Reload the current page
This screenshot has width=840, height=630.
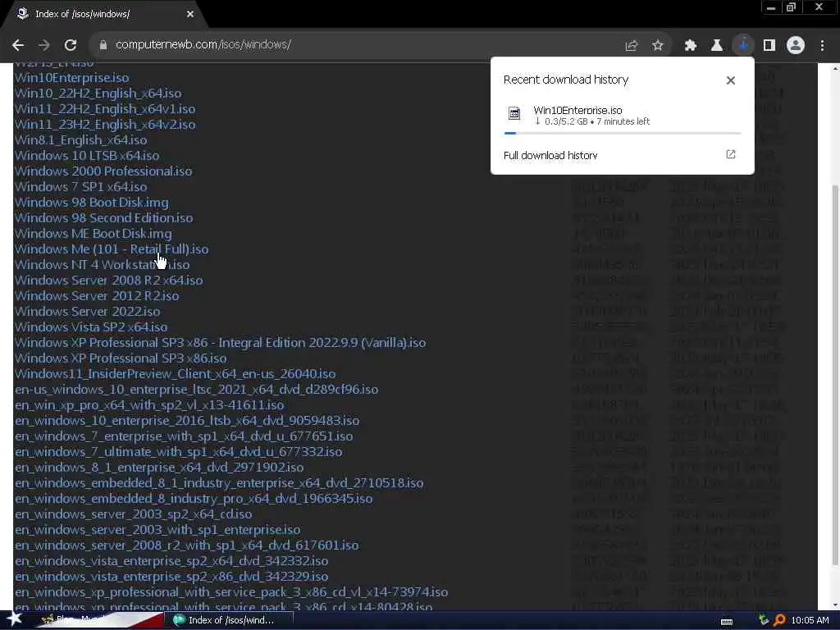tap(71, 46)
